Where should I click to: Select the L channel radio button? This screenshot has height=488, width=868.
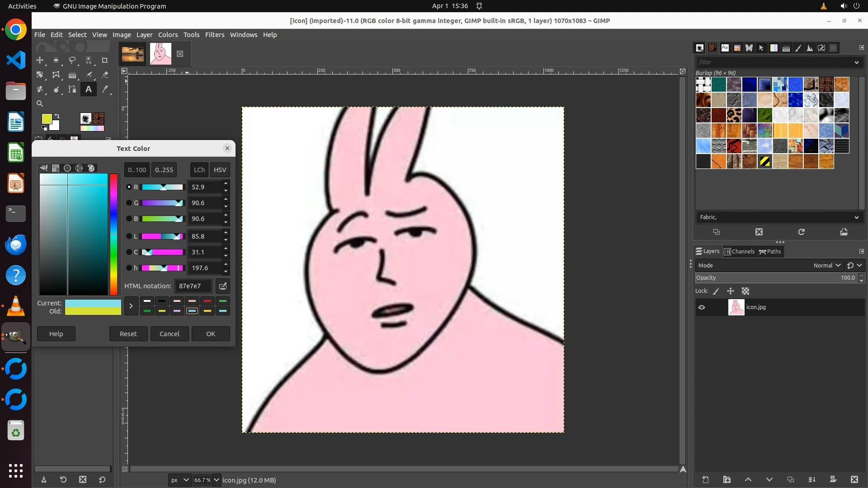point(129,236)
